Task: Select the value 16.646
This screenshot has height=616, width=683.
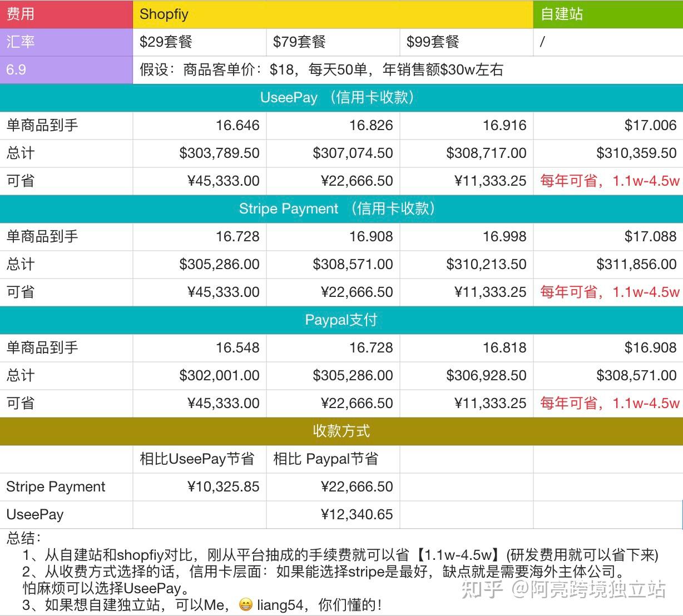Action: coord(237,125)
